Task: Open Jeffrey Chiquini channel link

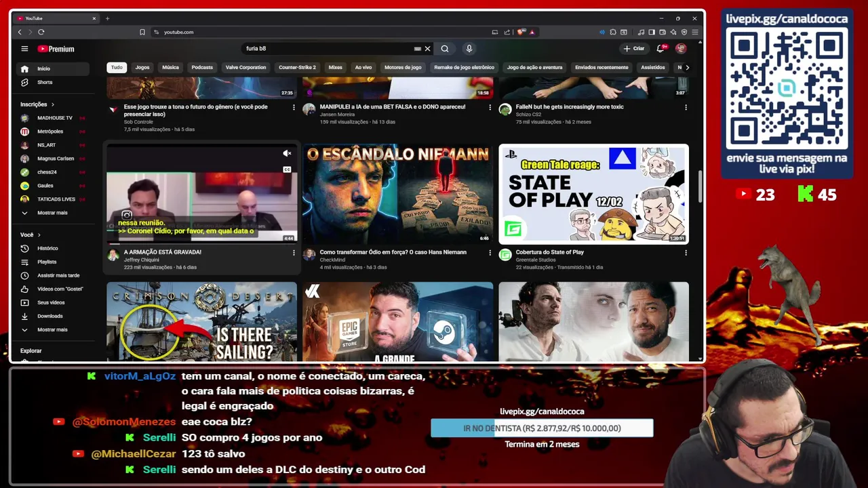Action: (141, 260)
